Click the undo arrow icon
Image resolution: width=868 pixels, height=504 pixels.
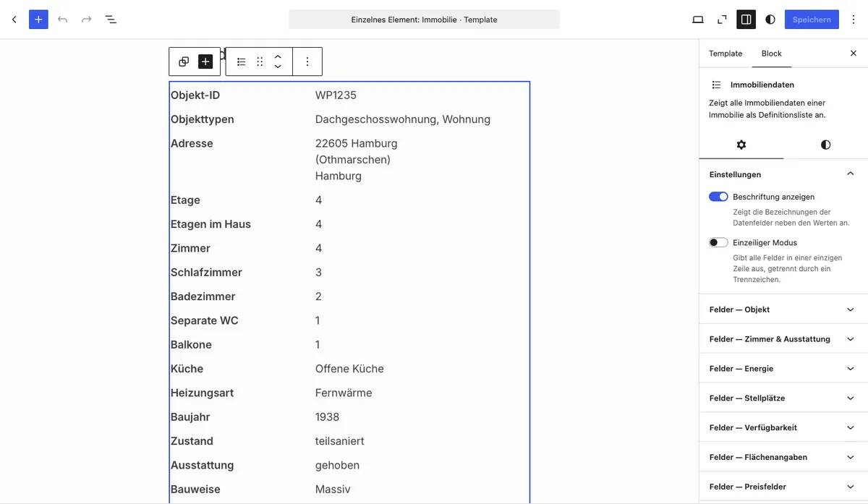click(63, 20)
